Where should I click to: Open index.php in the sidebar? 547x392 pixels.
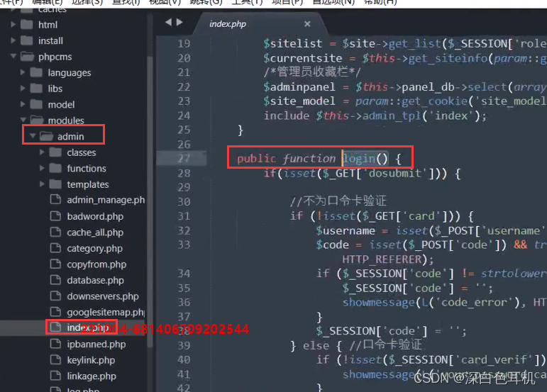click(x=87, y=327)
